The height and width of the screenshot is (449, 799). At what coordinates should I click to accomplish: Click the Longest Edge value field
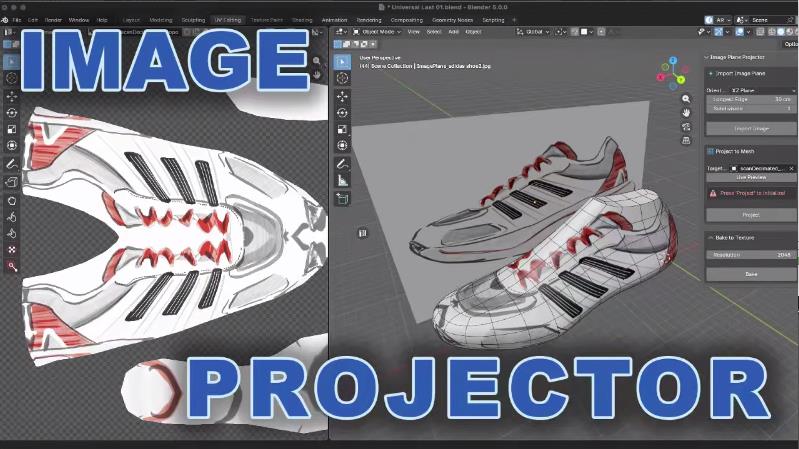pyautogui.click(x=751, y=99)
